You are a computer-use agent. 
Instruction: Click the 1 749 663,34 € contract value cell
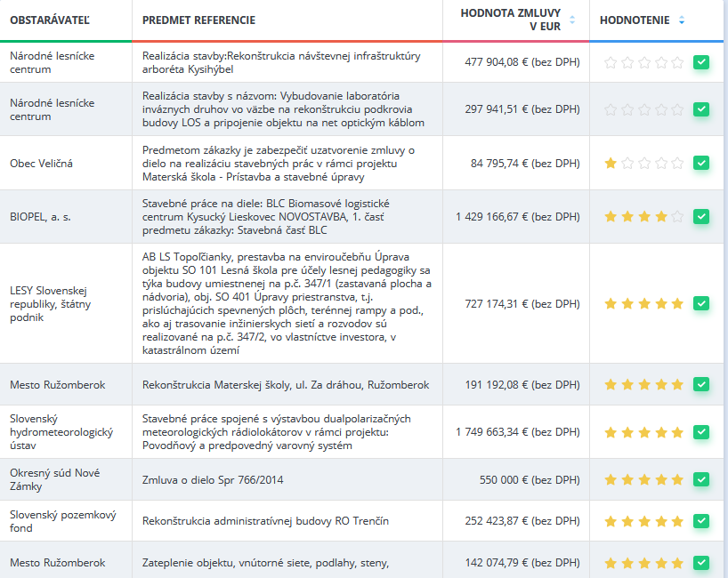tap(518, 432)
